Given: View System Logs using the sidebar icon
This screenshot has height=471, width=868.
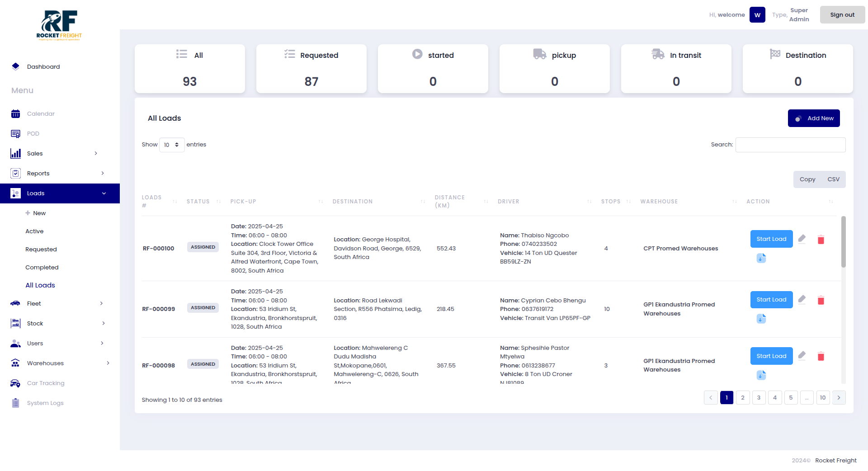Looking at the screenshot, I should coord(16,403).
